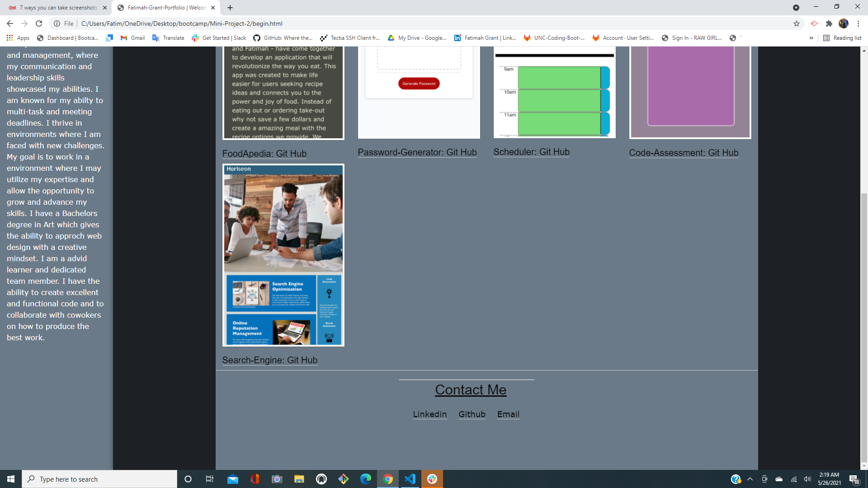Close the 7 ways you can take screenshots tab

pos(105,8)
